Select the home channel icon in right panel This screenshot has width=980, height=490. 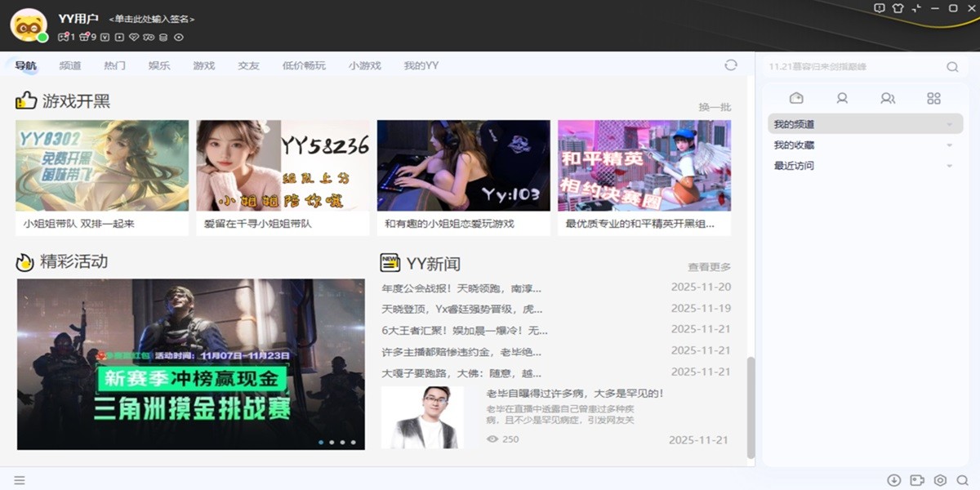(798, 98)
